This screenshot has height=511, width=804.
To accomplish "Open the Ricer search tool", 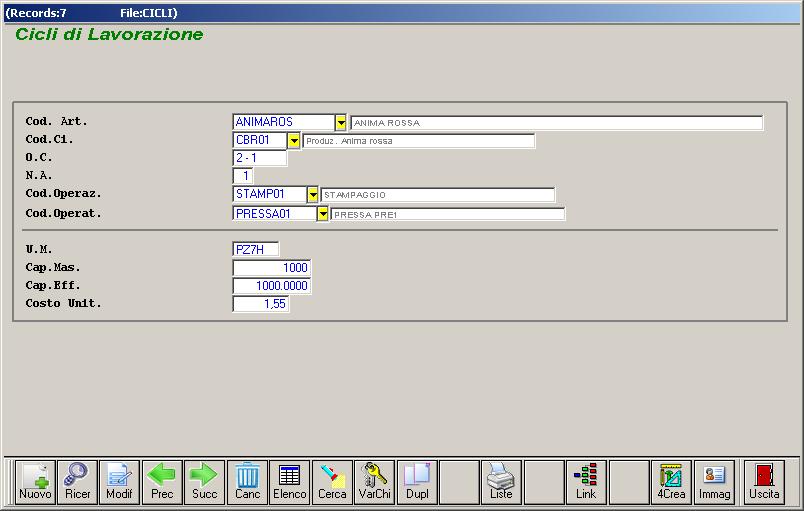I will pyautogui.click(x=78, y=482).
